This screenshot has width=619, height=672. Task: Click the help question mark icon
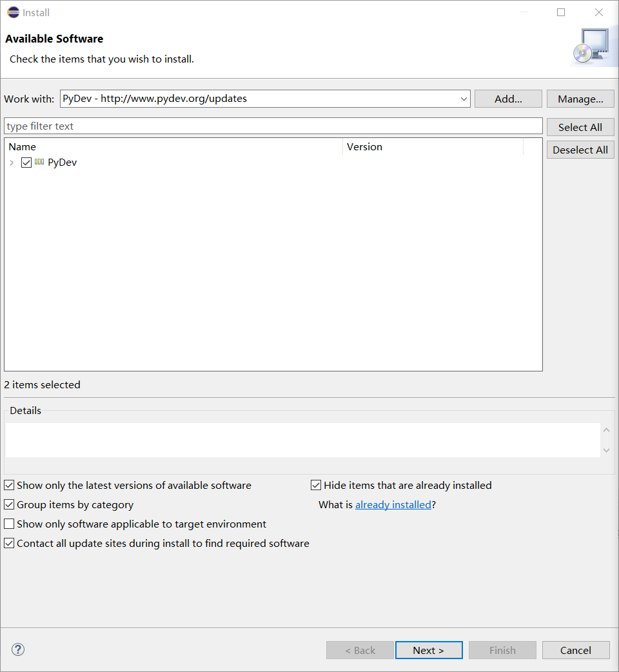pos(18,649)
